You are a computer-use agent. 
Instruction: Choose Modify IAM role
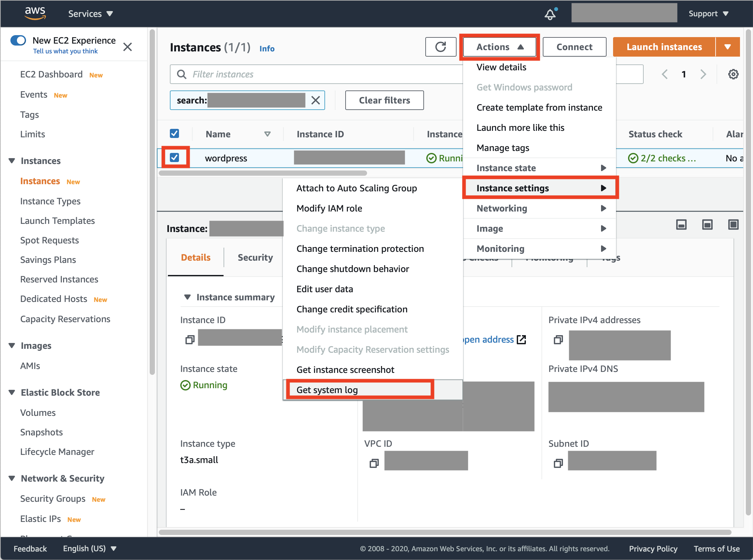[x=373, y=209]
